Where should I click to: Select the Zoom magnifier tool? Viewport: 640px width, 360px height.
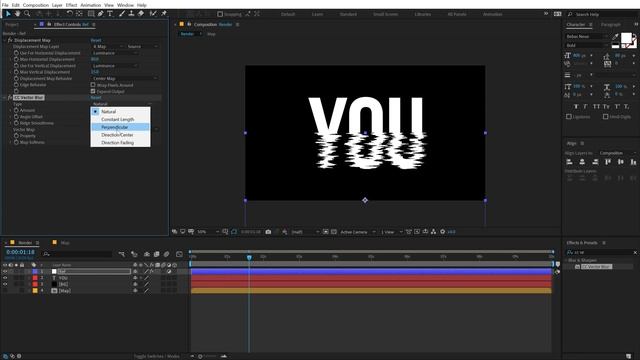click(x=27, y=14)
